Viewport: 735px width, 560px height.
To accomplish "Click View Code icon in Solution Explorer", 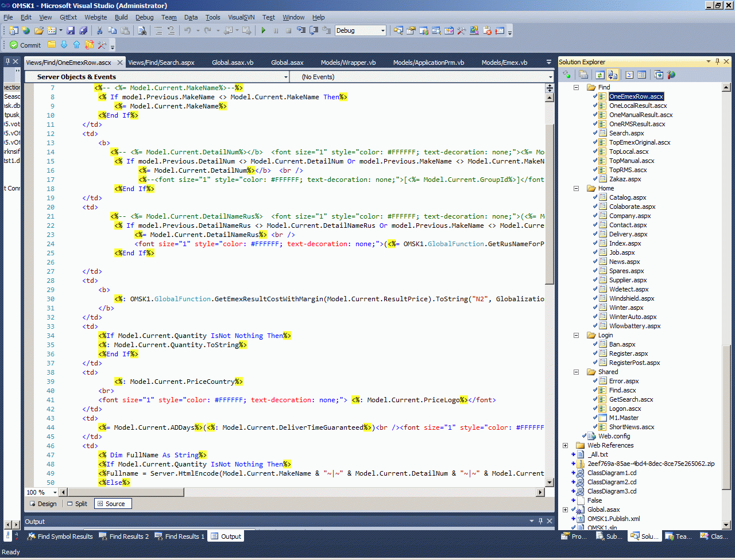I will [629, 75].
